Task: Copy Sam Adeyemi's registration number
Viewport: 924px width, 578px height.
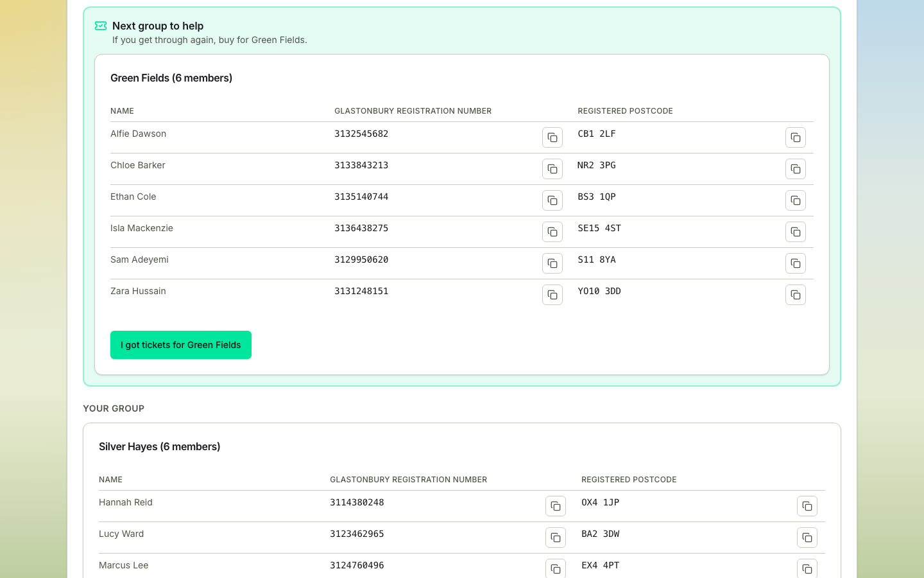Action: pyautogui.click(x=552, y=263)
